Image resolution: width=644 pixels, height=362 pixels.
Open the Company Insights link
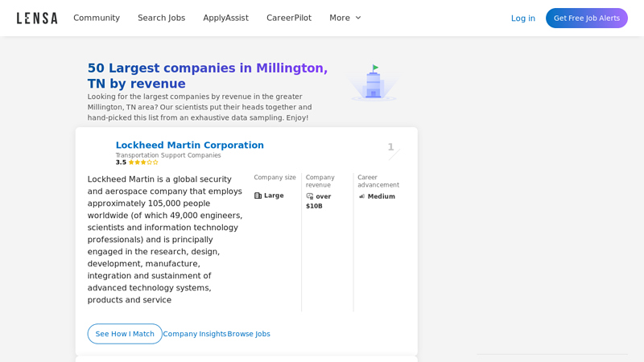(x=195, y=334)
